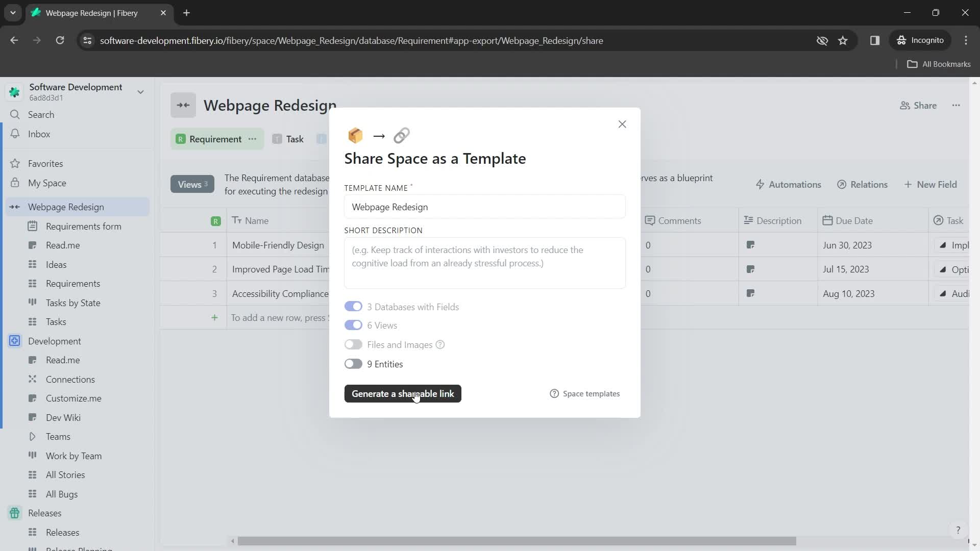Toggle the 6 Views switch on

[353, 325]
